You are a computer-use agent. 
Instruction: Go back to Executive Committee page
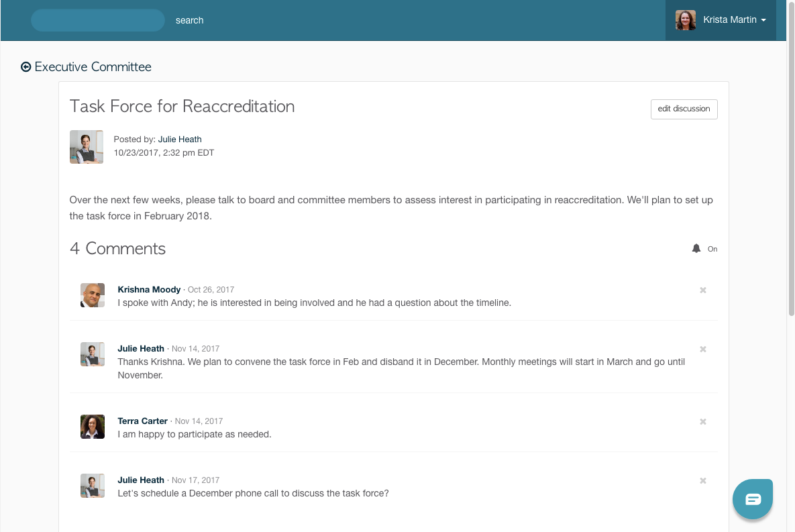93,67
